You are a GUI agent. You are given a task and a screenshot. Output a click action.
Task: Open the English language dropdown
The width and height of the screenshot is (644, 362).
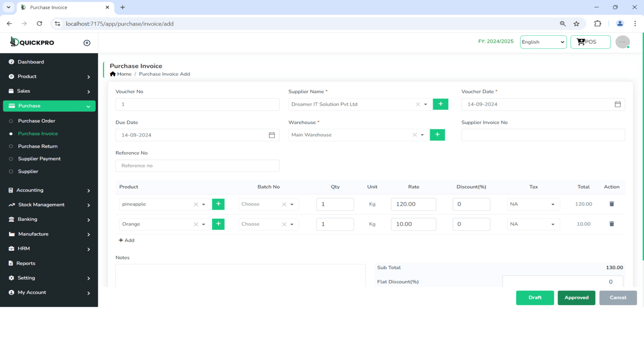point(543,42)
